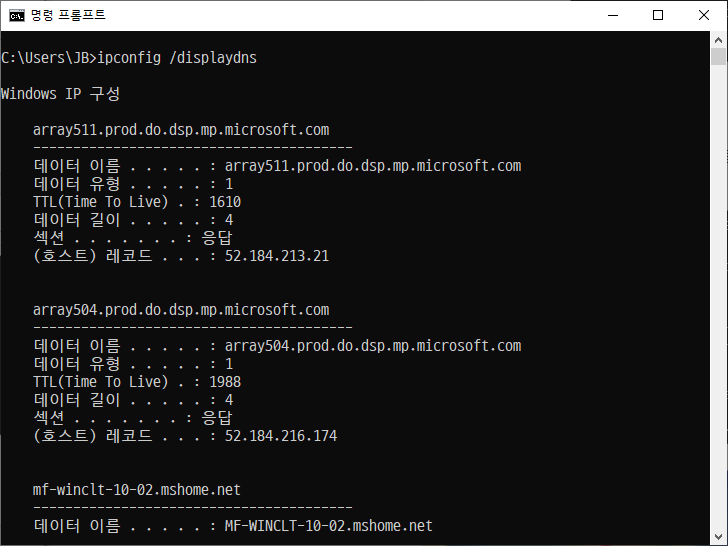Click the array504 데이터 이름 value text
Screen dimensions: 728x546
373,346
